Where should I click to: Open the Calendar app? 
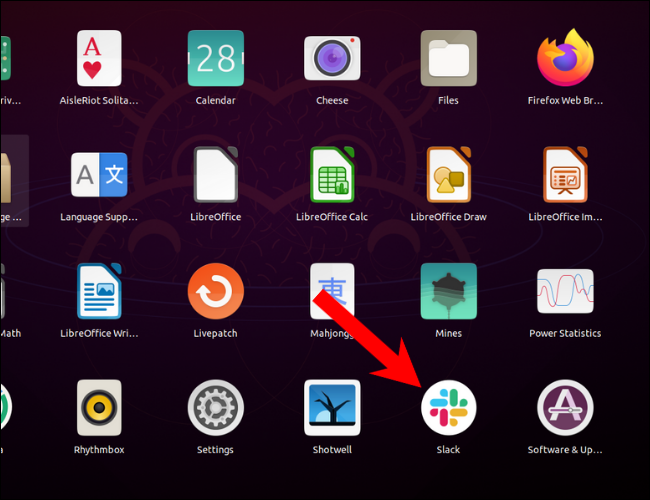[215, 58]
